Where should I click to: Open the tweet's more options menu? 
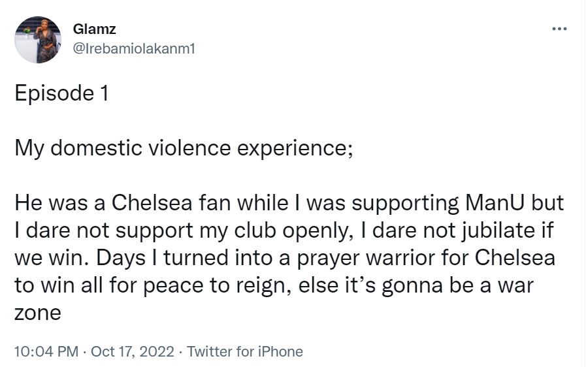click(559, 29)
